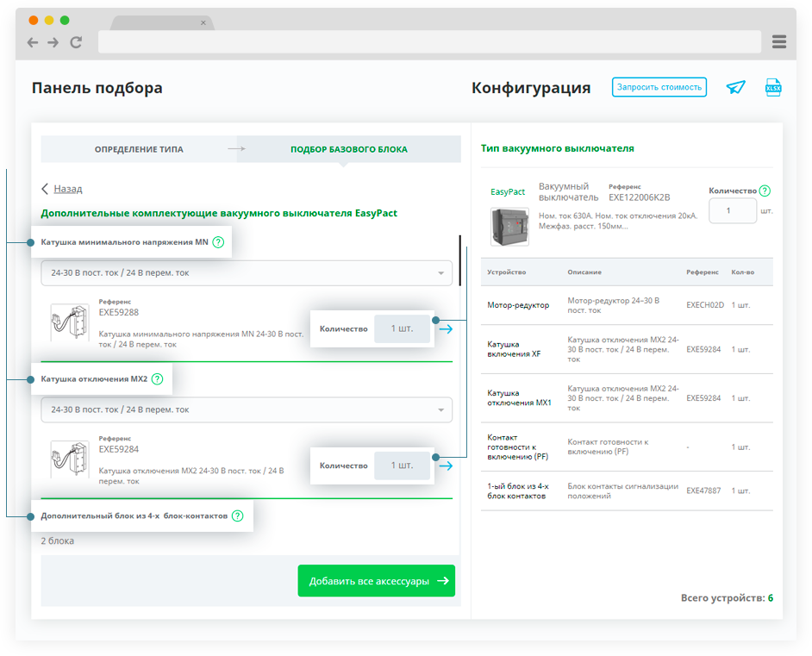Select the Подбор базового блока tab

349,150
